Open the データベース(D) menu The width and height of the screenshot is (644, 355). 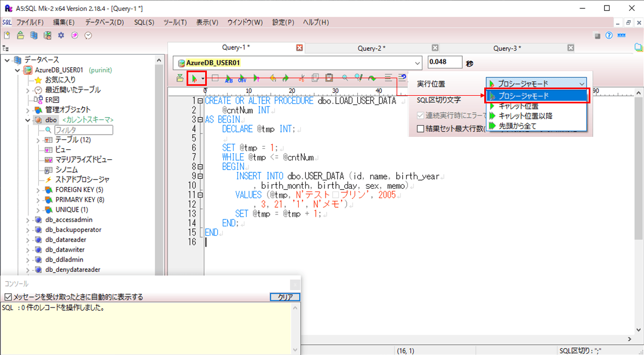click(105, 22)
